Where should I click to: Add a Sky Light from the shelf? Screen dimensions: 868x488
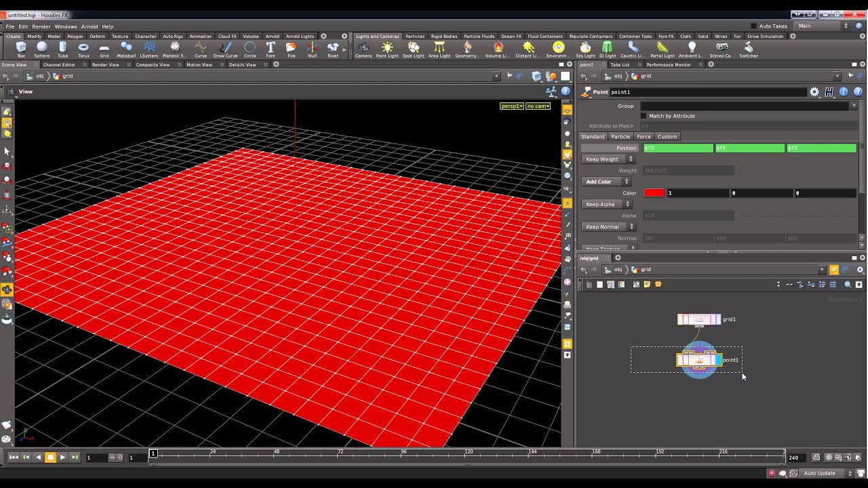tap(585, 49)
